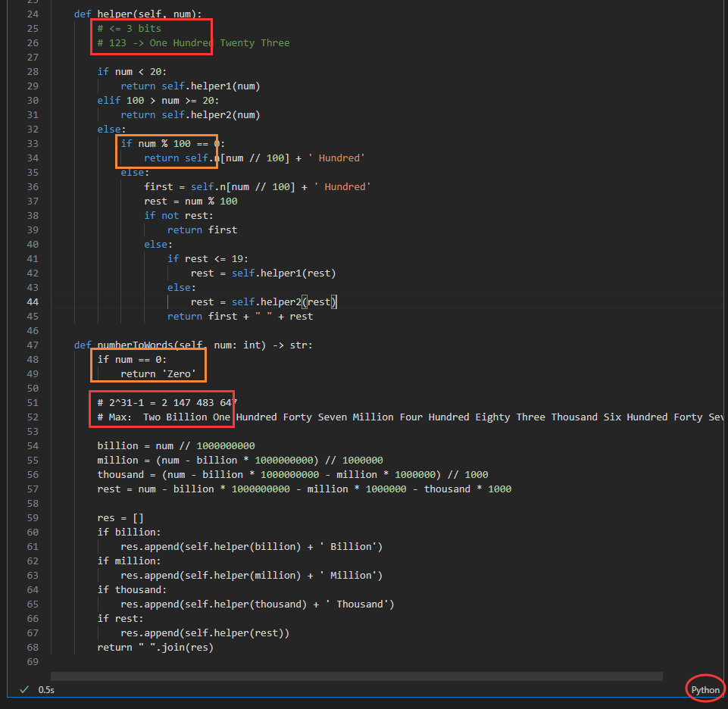The height and width of the screenshot is (709, 728).
Task: Click 'rest = num - billion' line 57
Action: click(x=304, y=489)
